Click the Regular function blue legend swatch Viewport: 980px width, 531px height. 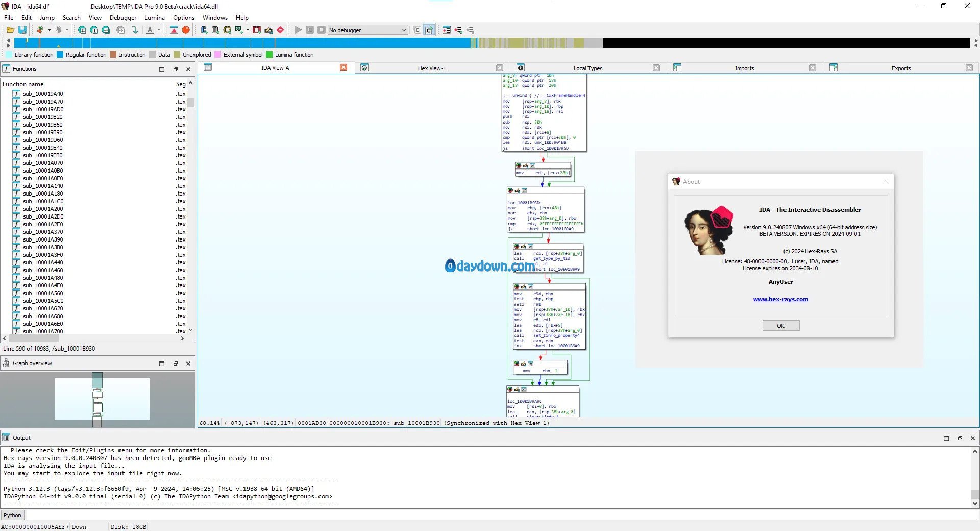(x=60, y=55)
